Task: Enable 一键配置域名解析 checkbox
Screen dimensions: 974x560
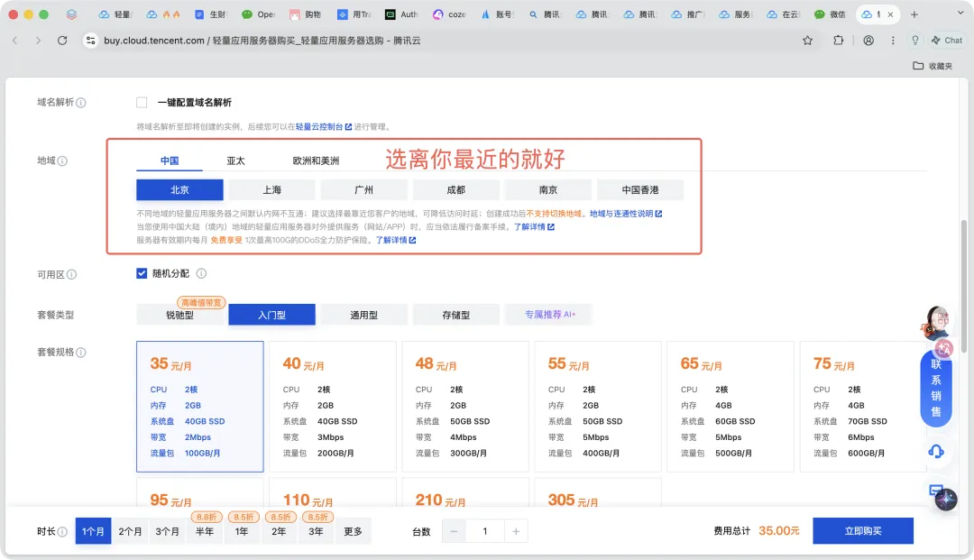Action: click(142, 103)
